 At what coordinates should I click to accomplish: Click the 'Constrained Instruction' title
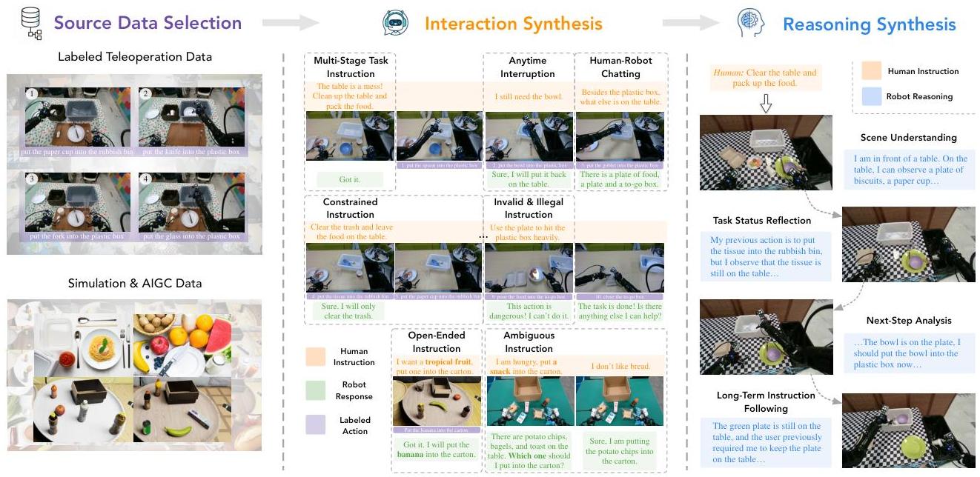[351, 208]
